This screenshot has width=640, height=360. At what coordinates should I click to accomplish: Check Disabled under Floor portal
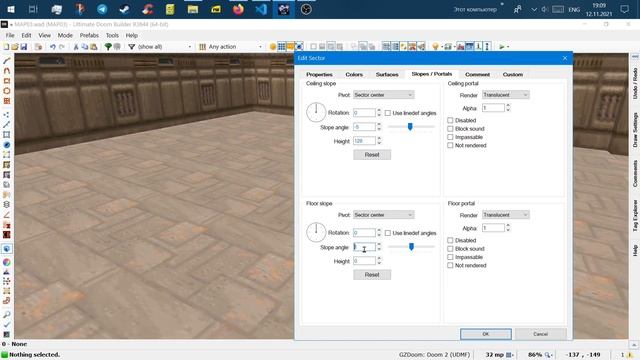[450, 240]
